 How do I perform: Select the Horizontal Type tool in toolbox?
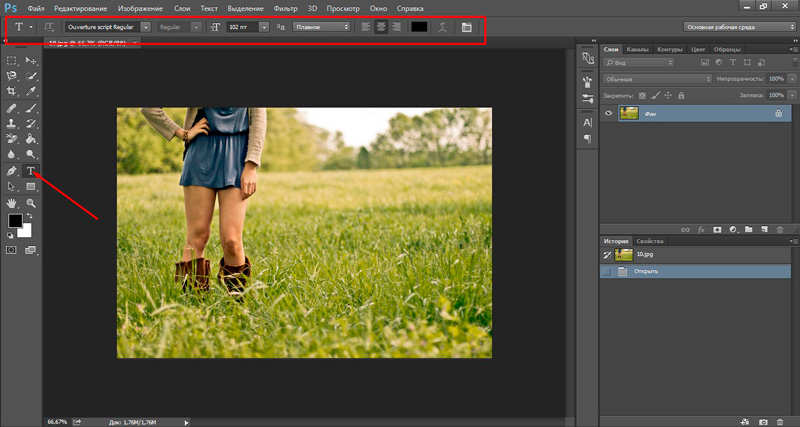[x=31, y=171]
